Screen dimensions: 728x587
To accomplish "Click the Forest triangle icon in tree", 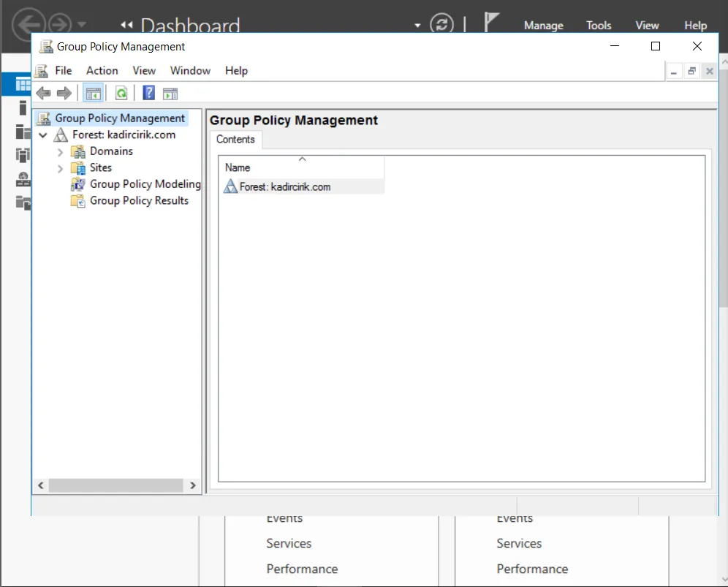I will click(61, 135).
